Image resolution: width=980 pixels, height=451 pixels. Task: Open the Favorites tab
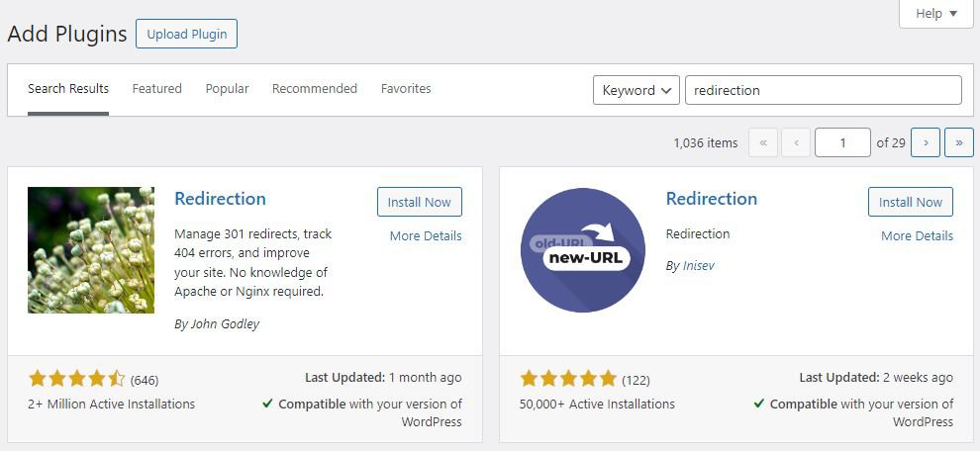(x=406, y=89)
